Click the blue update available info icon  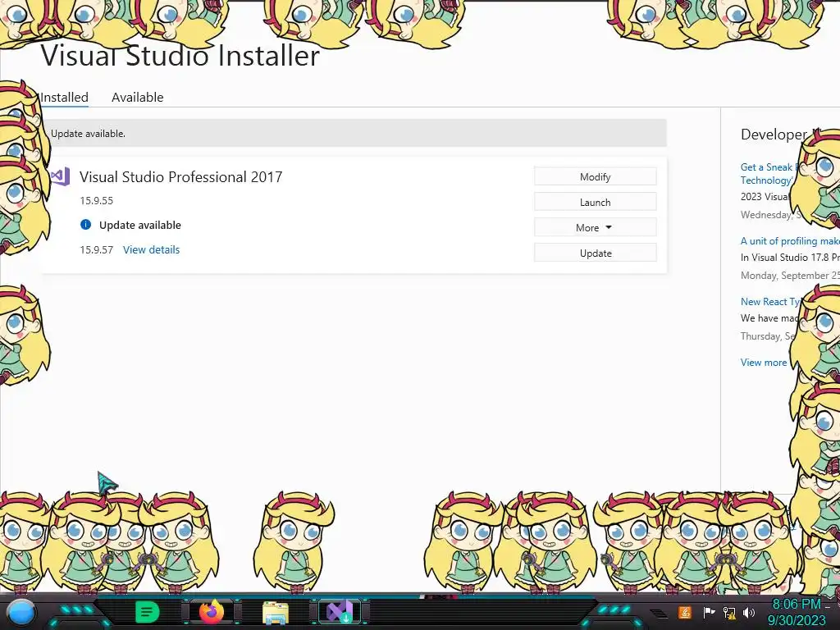pyautogui.click(x=85, y=225)
